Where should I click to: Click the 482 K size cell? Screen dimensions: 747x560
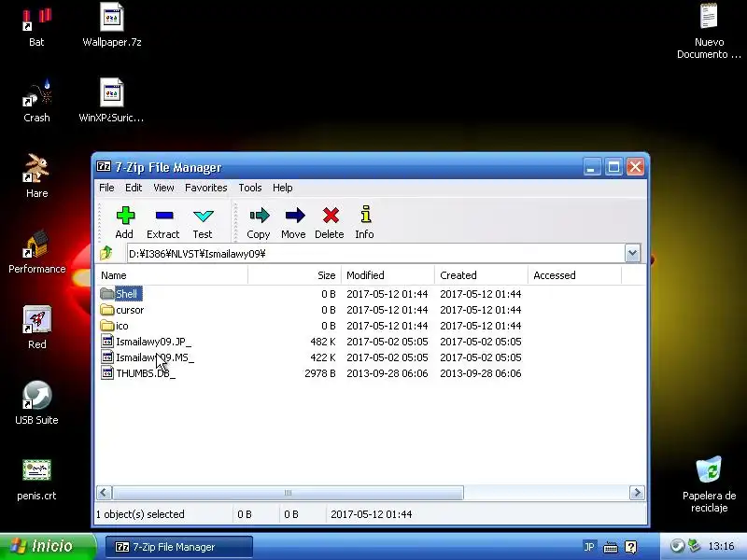coord(323,342)
